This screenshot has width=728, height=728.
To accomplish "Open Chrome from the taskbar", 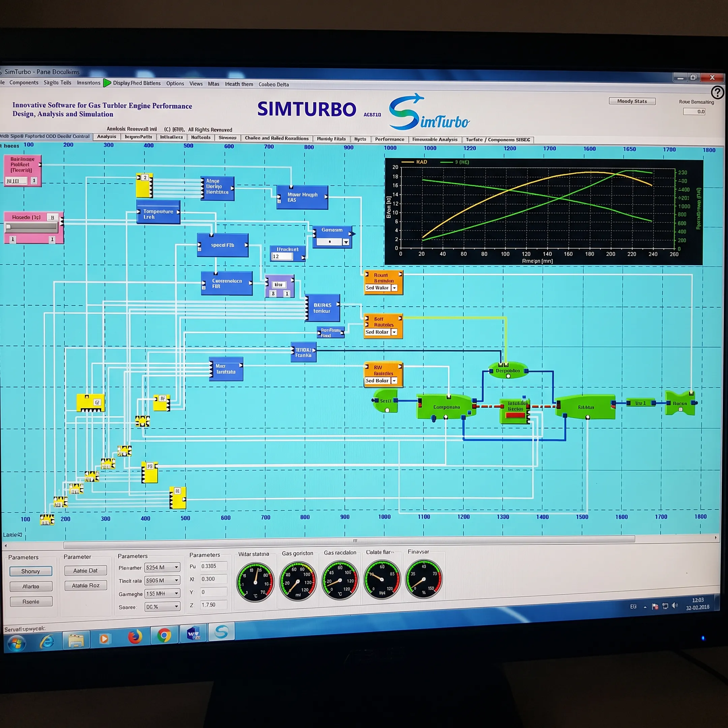I will click(164, 636).
